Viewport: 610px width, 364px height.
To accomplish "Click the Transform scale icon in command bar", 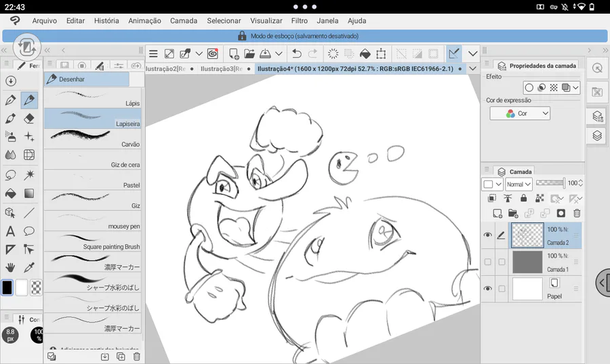I will pos(381,54).
